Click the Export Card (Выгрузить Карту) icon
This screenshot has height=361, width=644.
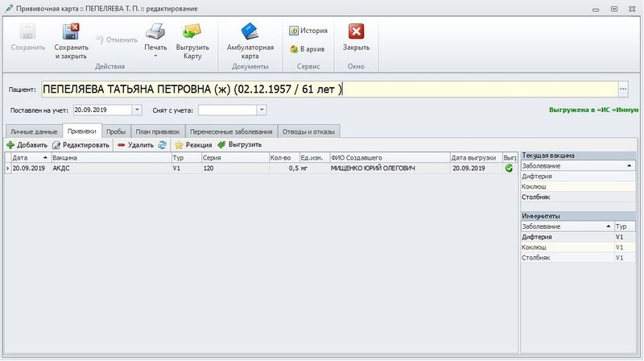192,32
